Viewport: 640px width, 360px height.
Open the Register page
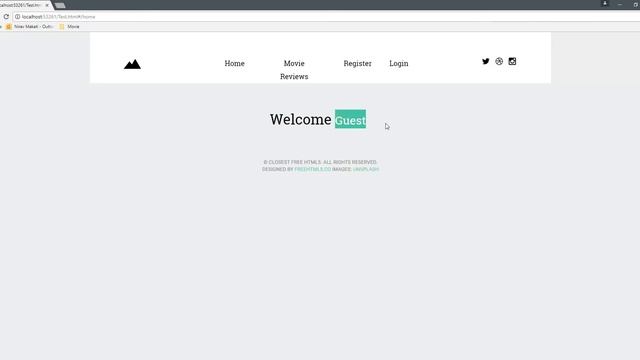coord(357,63)
